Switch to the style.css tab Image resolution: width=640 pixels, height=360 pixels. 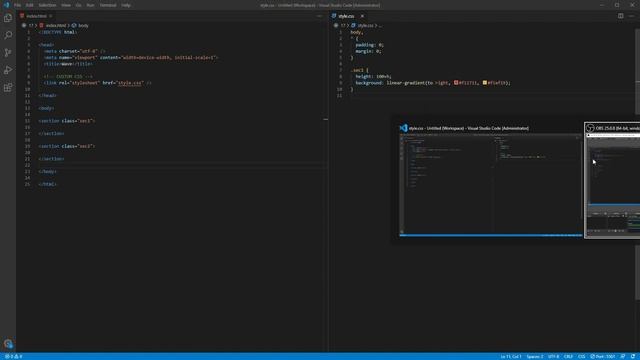tap(348, 16)
